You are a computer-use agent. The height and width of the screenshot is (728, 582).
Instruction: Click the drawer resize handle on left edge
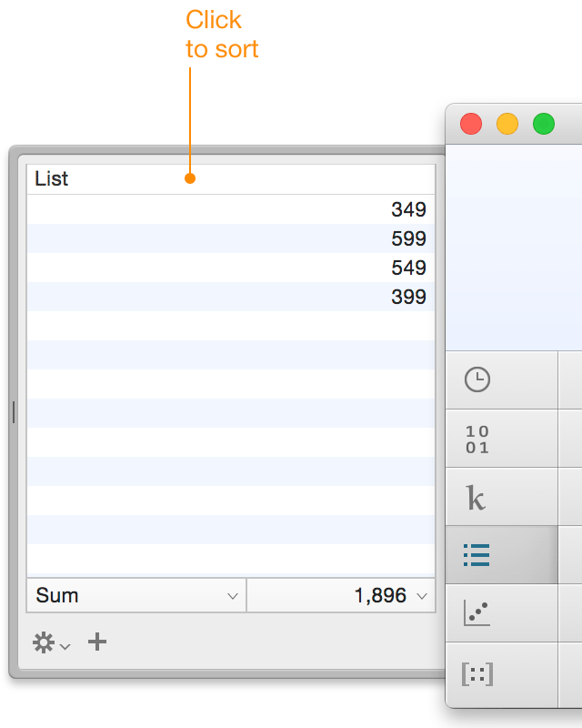point(14,412)
